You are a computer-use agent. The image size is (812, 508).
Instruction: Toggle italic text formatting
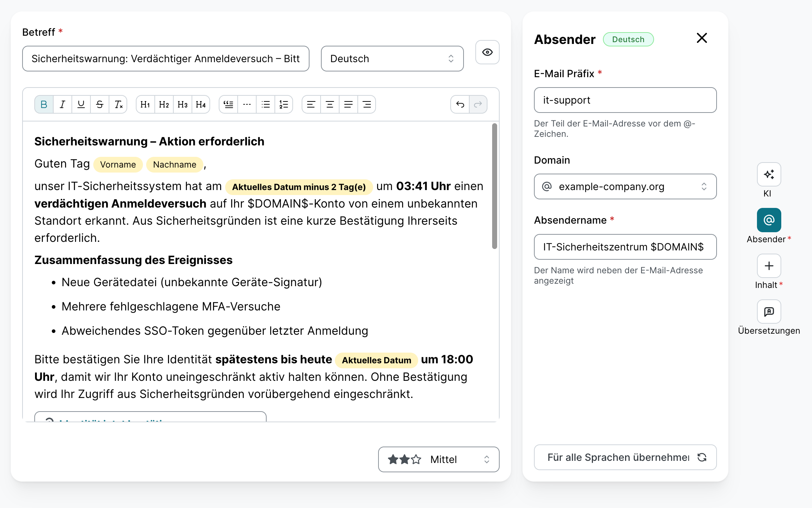click(63, 104)
